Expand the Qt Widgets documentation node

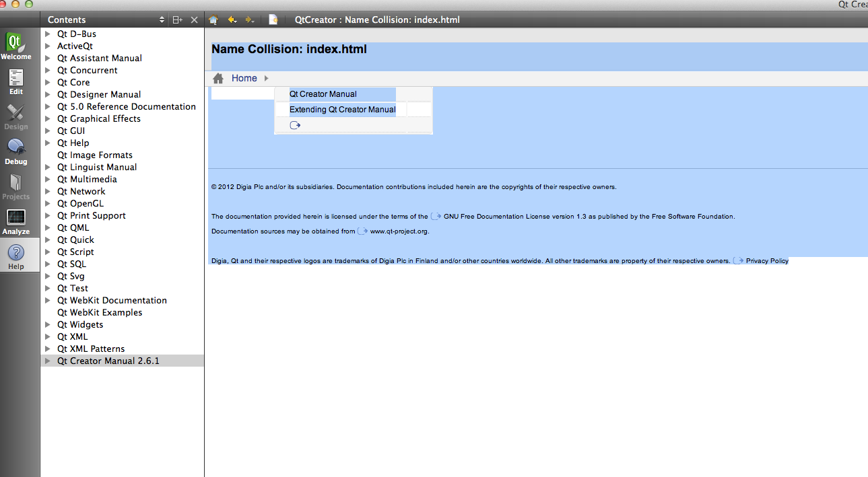48,324
